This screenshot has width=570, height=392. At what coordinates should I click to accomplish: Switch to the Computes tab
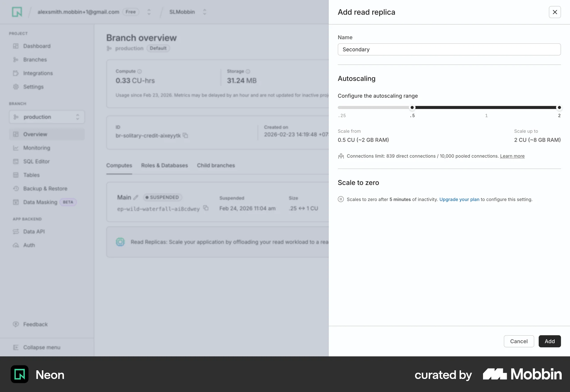pyautogui.click(x=119, y=165)
